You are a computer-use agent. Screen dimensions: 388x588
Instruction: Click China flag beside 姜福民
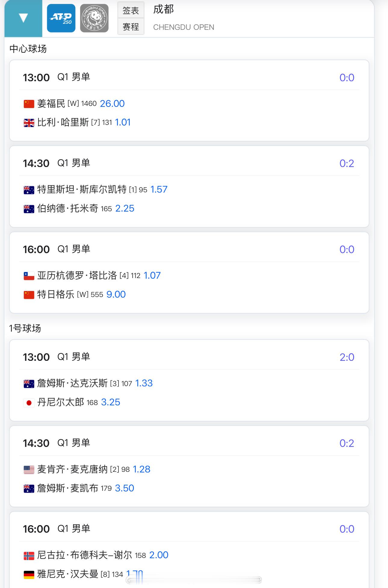coord(29,104)
